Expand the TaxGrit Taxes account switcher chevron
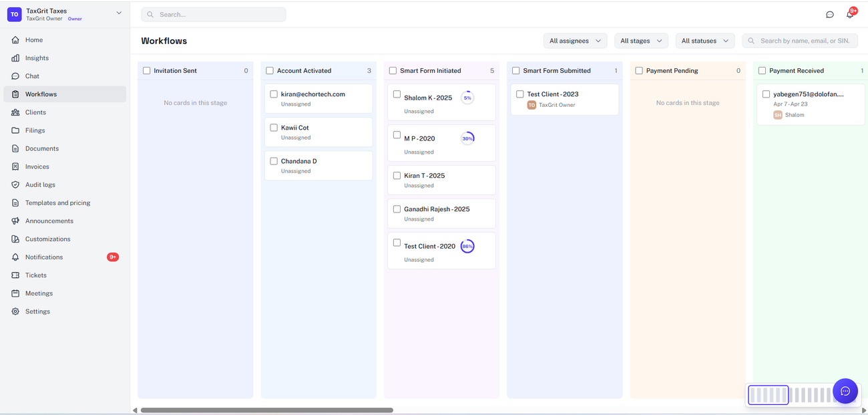The image size is (868, 415). click(119, 13)
